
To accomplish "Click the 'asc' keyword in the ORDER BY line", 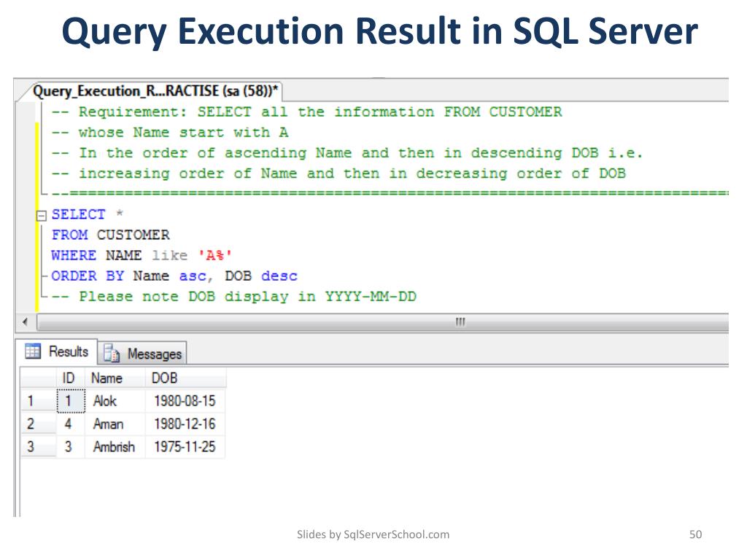I will click(193, 276).
